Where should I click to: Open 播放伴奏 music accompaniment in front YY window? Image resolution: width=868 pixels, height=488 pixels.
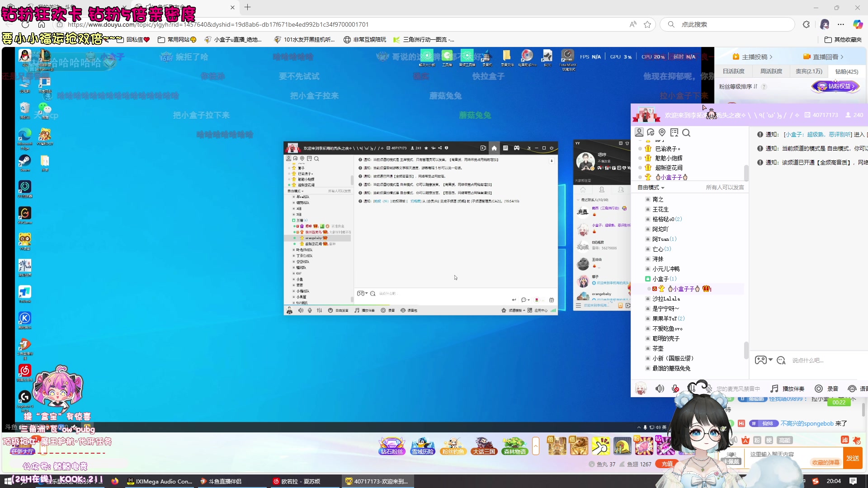788,389
